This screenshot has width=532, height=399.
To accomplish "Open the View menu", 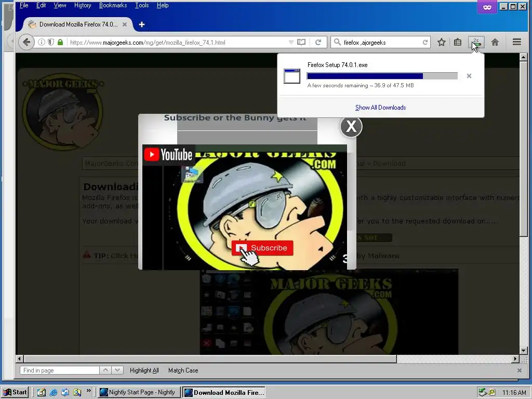I will pyautogui.click(x=60, y=5).
